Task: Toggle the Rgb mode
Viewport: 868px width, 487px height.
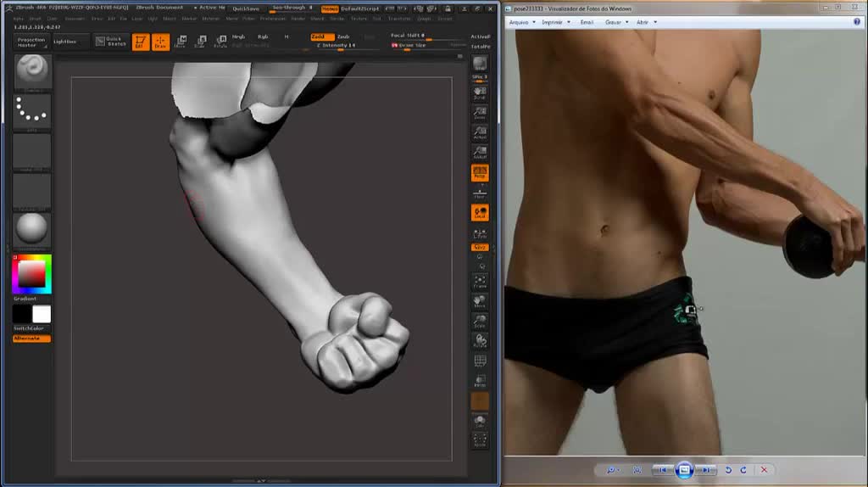Action: tap(263, 36)
